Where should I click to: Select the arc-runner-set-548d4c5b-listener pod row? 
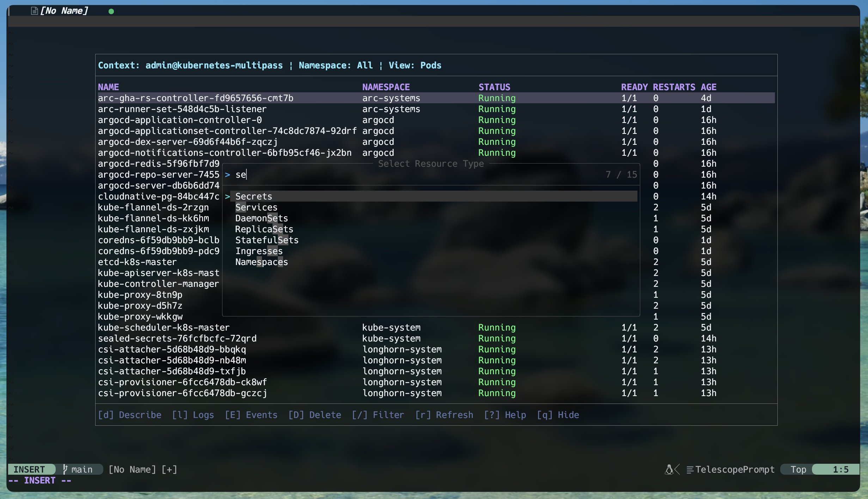(x=182, y=109)
